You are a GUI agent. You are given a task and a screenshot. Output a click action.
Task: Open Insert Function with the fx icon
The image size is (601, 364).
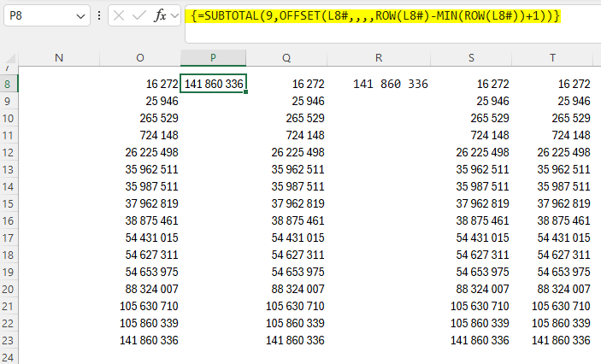[160, 16]
